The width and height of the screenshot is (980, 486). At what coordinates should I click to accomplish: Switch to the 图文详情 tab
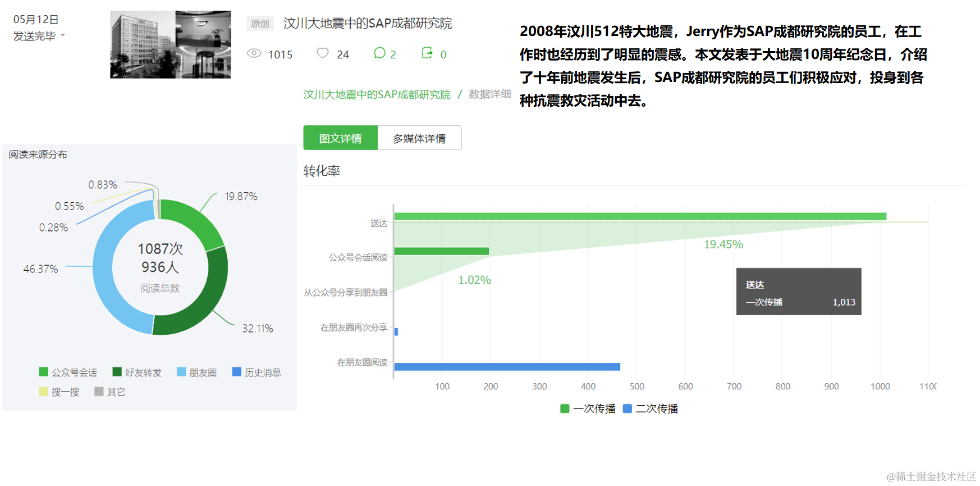point(340,138)
